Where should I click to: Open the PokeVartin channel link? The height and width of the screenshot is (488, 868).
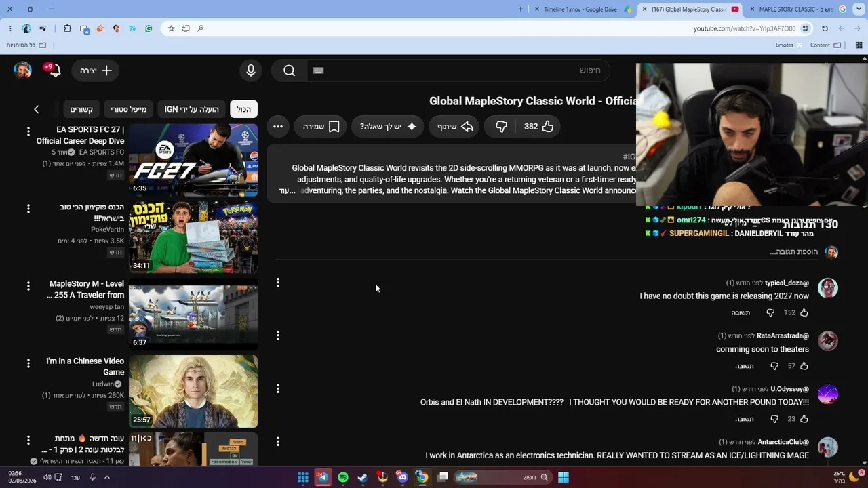coord(108,230)
